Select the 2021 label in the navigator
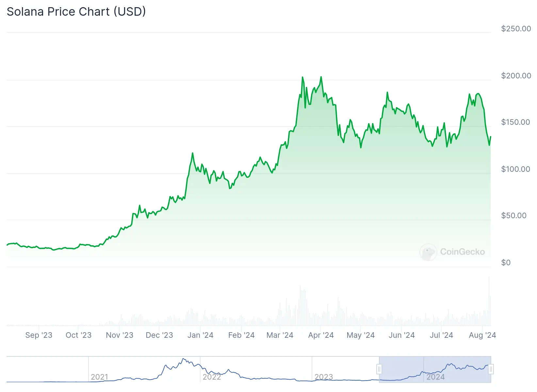 (x=99, y=377)
